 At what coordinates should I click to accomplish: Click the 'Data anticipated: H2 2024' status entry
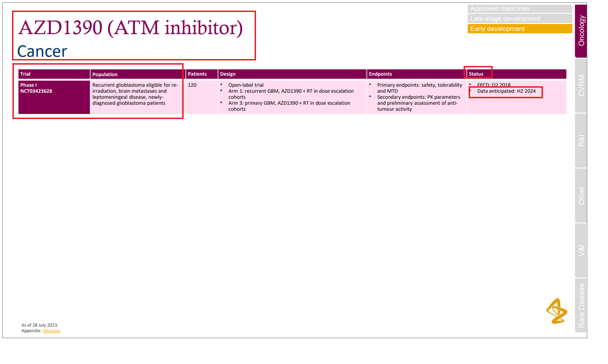pos(505,91)
